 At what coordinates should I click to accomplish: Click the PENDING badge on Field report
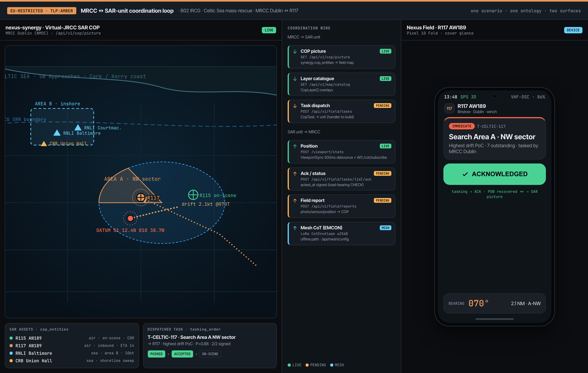click(x=382, y=201)
